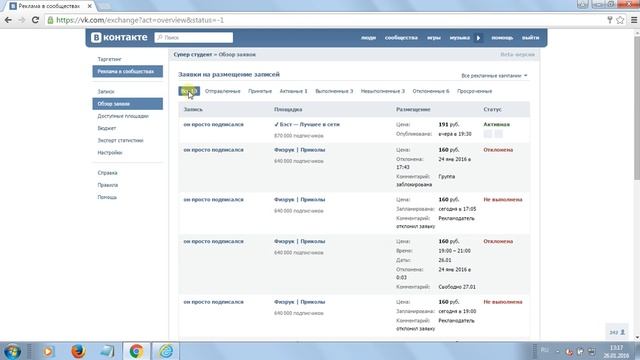Open the online friends counter 343
This screenshot has width=640, height=360.
point(617,332)
